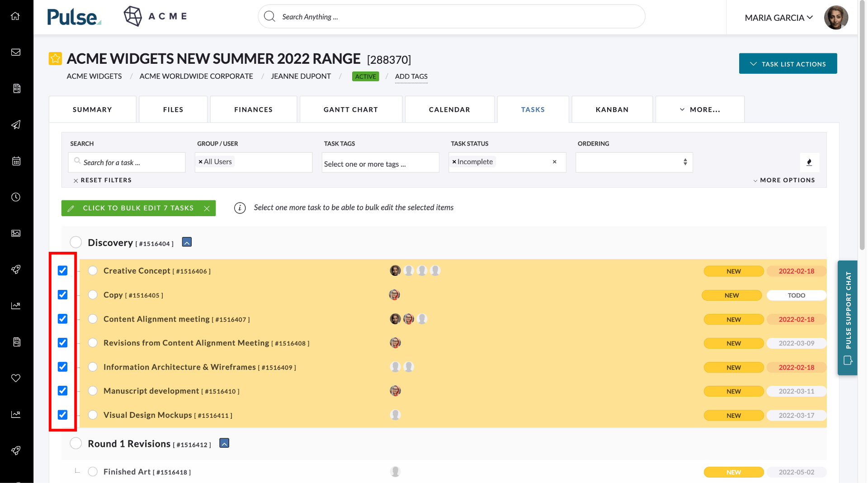Screen dimensions: 868x483
Task: Open the Home icon in the sidebar
Action: click(16, 16)
